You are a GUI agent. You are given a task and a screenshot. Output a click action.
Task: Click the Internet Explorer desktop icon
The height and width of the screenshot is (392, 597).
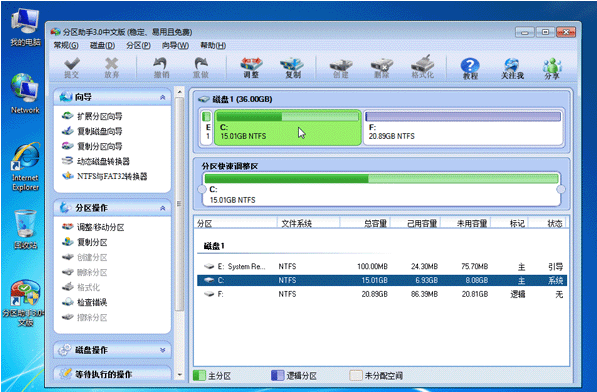click(25, 167)
